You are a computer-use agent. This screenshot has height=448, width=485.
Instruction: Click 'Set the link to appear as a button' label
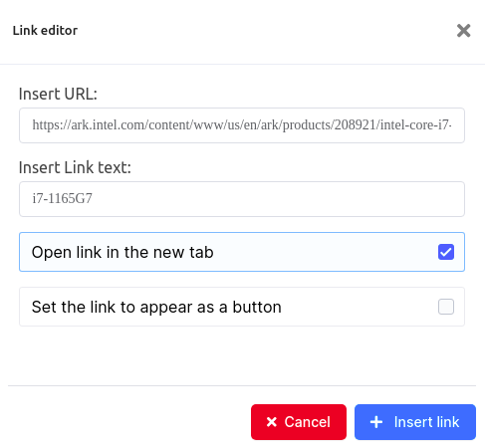156,307
